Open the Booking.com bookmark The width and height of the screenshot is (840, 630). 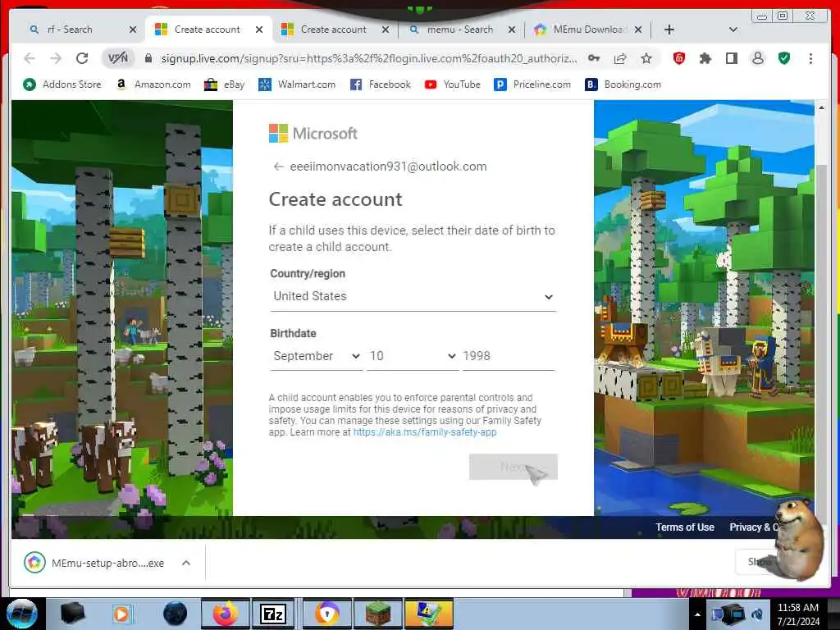pos(623,84)
